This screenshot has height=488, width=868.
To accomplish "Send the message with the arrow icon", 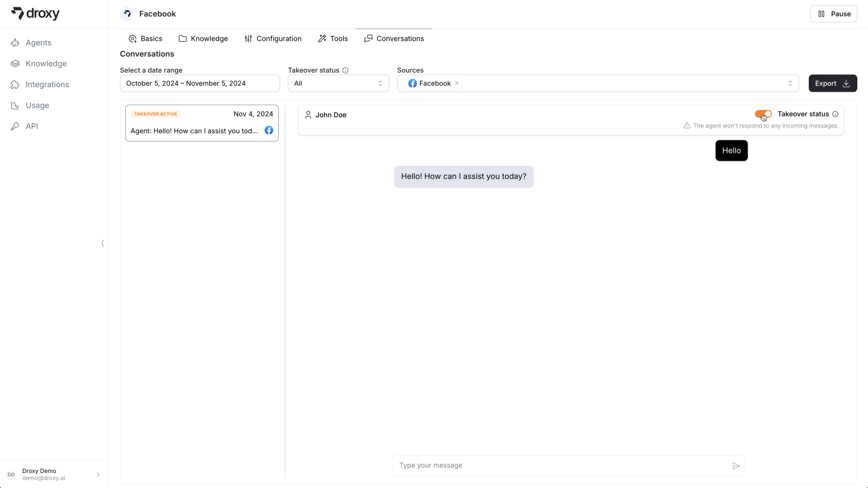I will 736,466.
